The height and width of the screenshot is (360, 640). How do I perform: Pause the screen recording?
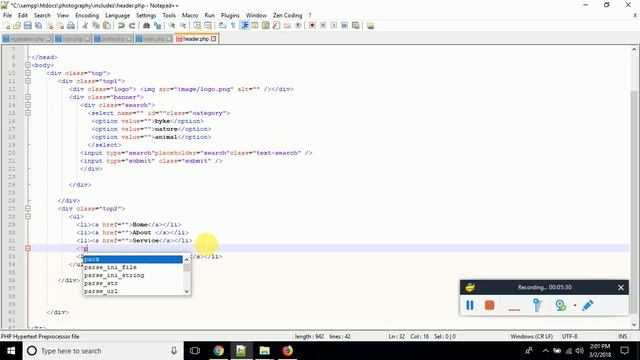tap(470, 305)
